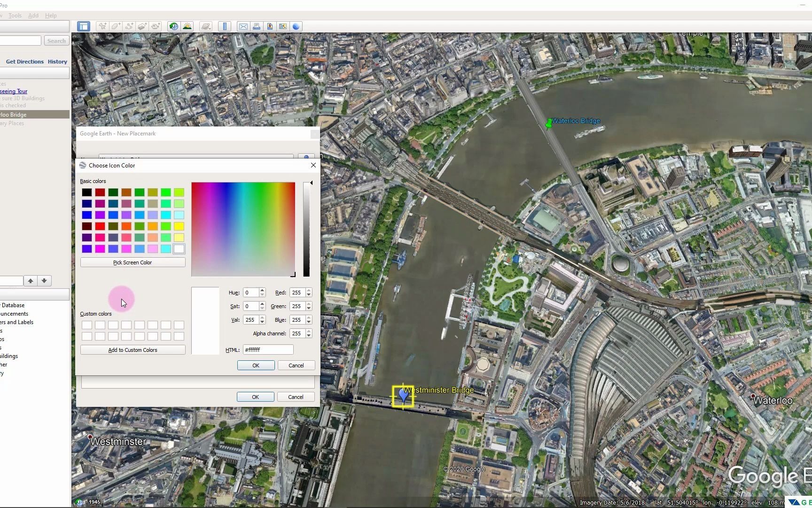Add a new placemark
812x508 pixels.
(x=102, y=26)
